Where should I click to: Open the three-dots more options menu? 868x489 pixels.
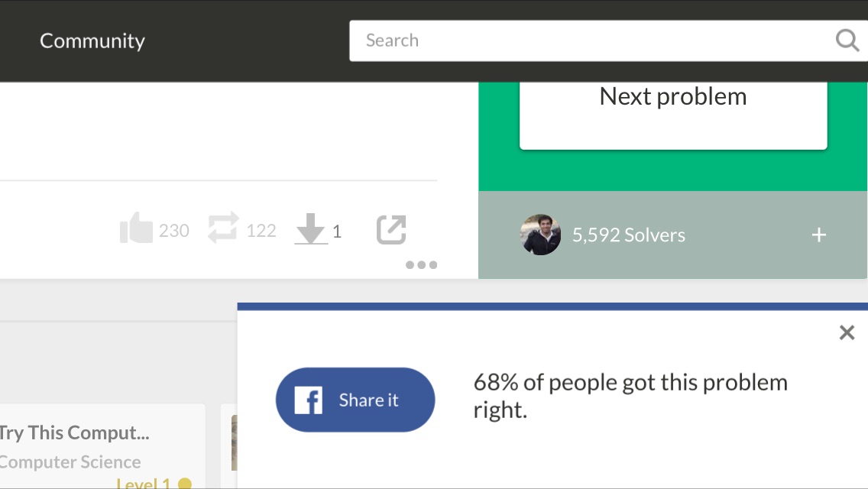[421, 264]
